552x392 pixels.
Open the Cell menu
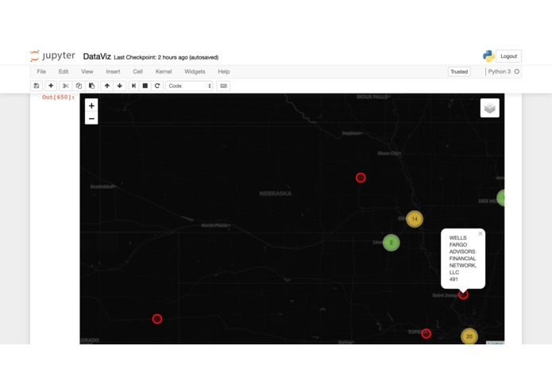[137, 71]
